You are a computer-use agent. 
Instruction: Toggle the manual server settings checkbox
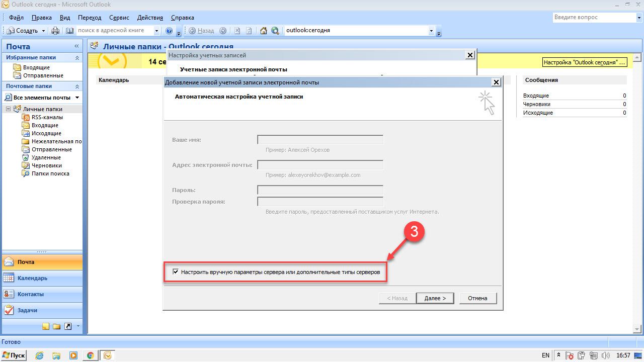(x=176, y=271)
